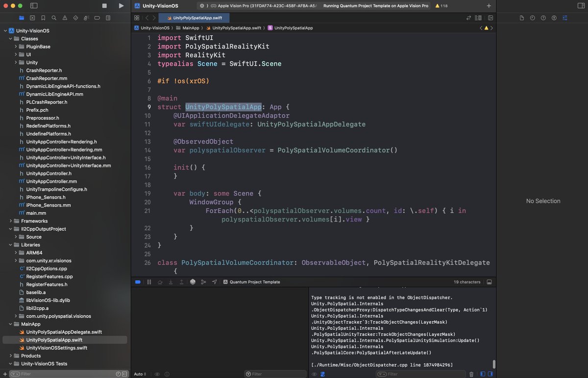Click Simulate Location arrow icon
This screenshot has height=378, width=588.
point(214,282)
